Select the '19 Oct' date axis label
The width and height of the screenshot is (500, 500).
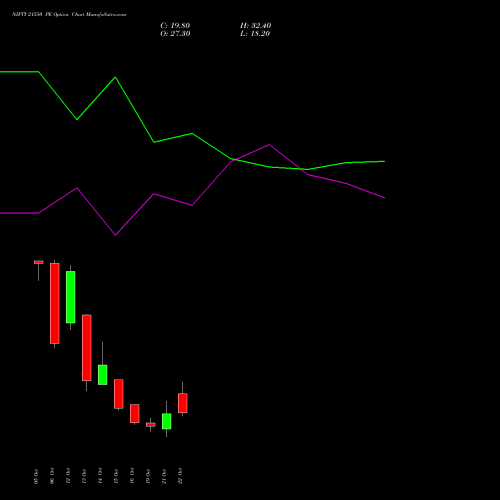(148, 476)
